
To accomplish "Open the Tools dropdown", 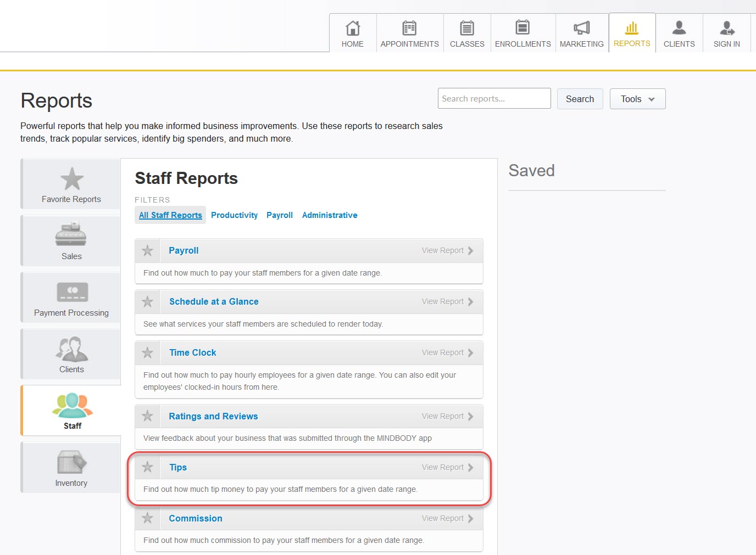I will [637, 99].
